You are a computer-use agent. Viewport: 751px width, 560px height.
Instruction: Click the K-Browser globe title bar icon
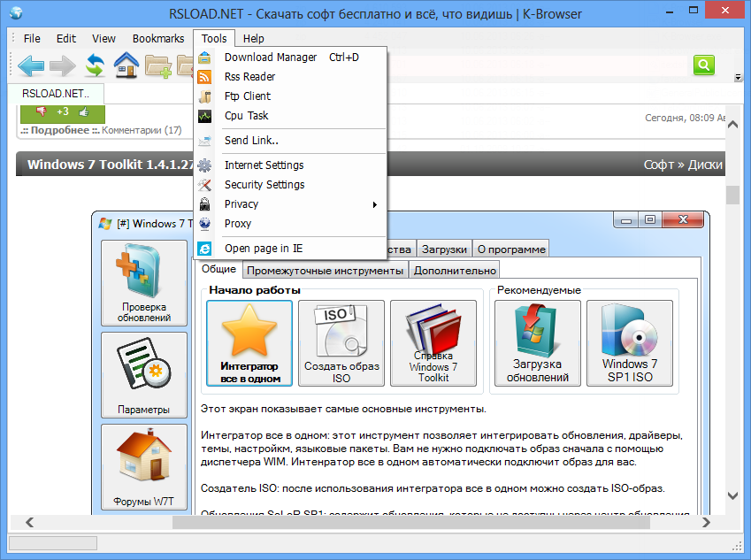click(x=16, y=13)
